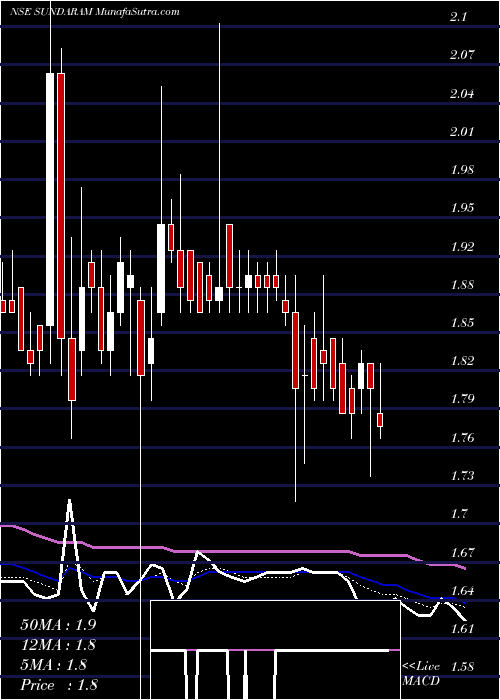The image size is (500, 700).
Task: Select the 1.95 price axis label
Action: 462,208
